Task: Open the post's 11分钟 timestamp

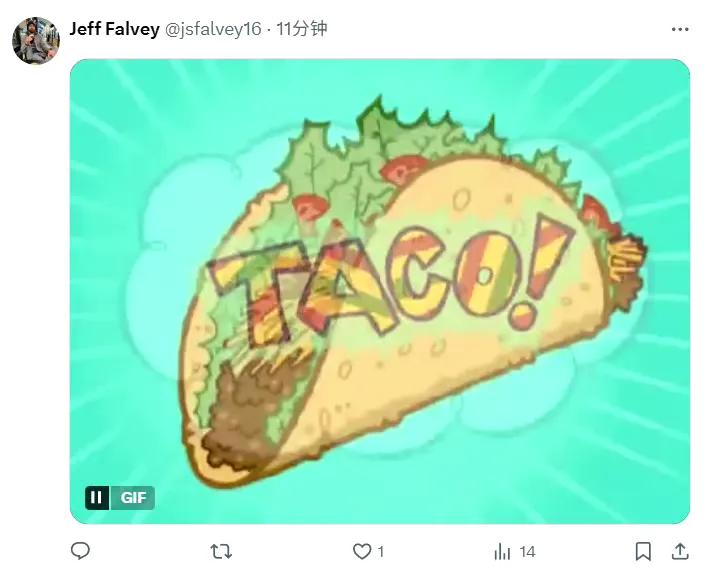Action: point(302,29)
